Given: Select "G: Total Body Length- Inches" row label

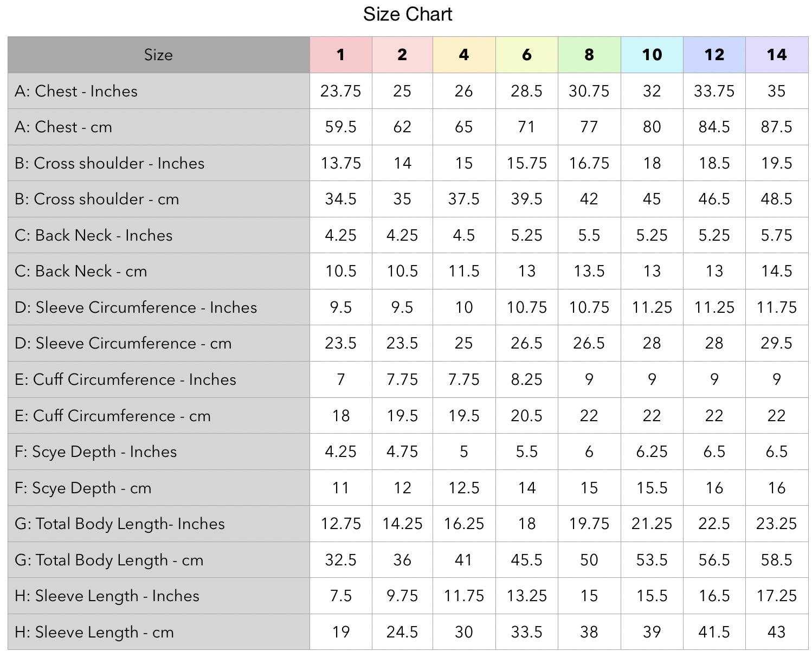Looking at the screenshot, I should pyautogui.click(x=120, y=524).
